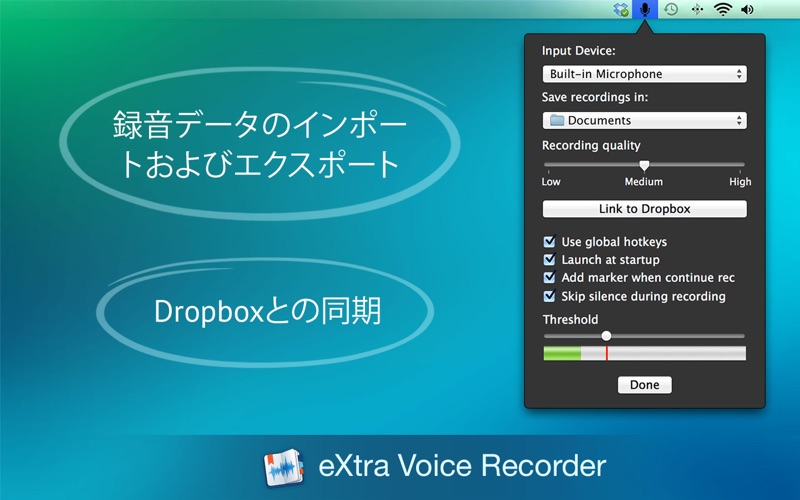Toggle Use global hotkeys checkbox
The width and height of the screenshot is (800, 500).
click(549, 241)
